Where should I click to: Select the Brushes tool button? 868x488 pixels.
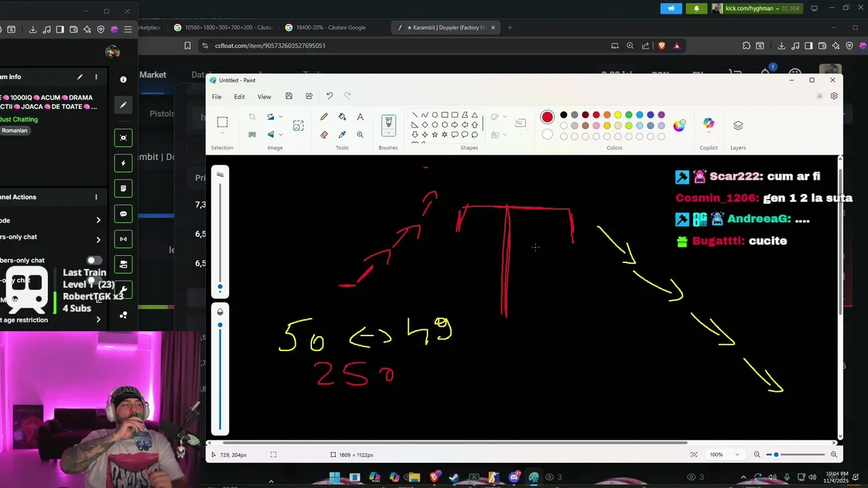389,121
